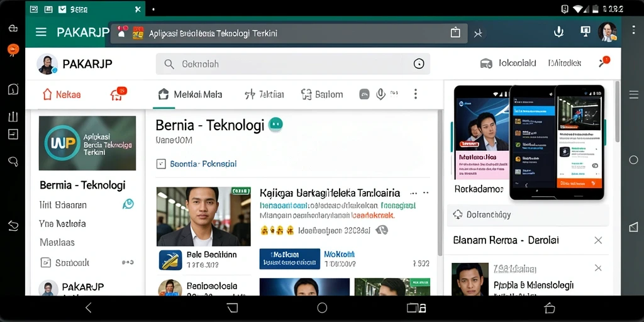Click the sparkle icon right of address bar
The image size is (644, 322).
click(x=478, y=33)
